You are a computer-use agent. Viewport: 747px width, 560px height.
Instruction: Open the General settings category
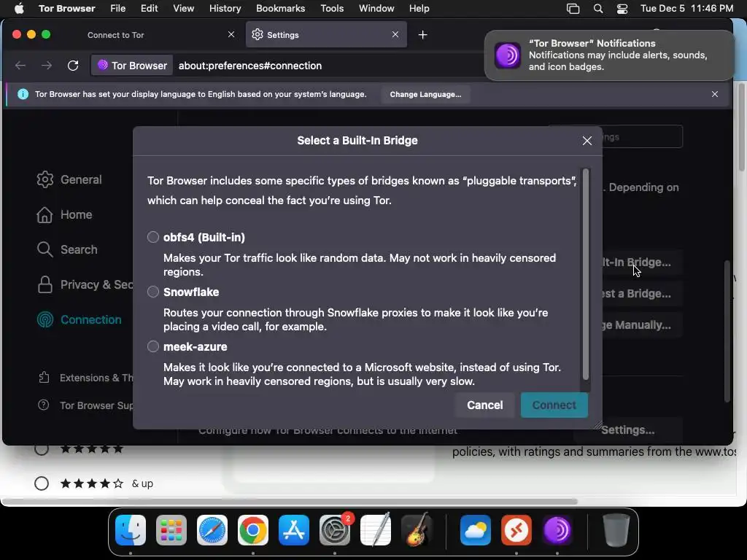[69, 179]
